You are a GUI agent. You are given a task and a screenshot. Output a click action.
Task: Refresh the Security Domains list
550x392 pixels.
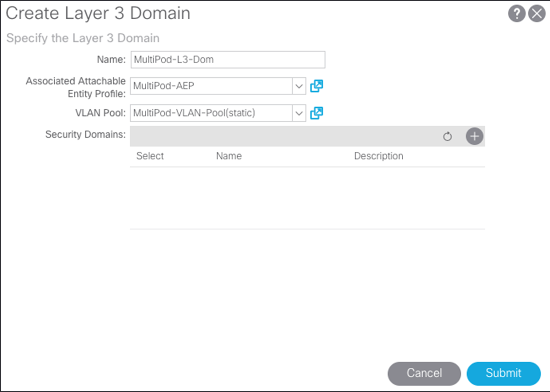pyautogui.click(x=447, y=136)
